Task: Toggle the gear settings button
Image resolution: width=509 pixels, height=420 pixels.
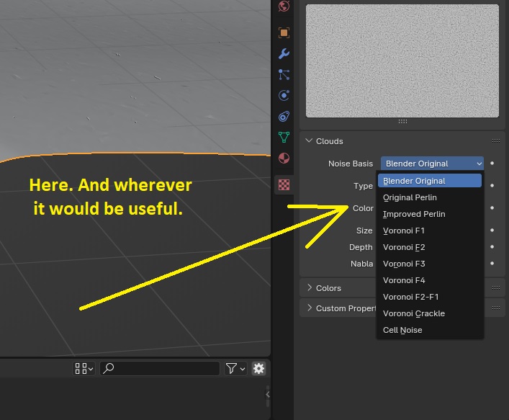Action: 258,368
